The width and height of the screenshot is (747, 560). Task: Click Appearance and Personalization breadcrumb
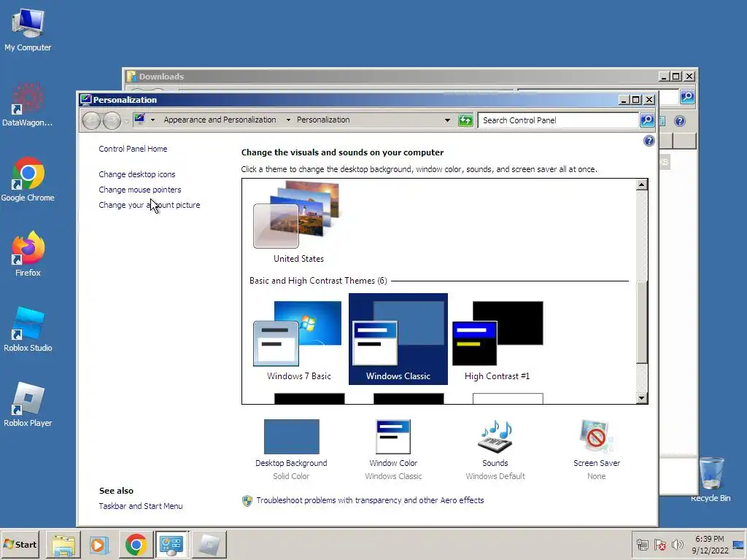[x=220, y=120]
